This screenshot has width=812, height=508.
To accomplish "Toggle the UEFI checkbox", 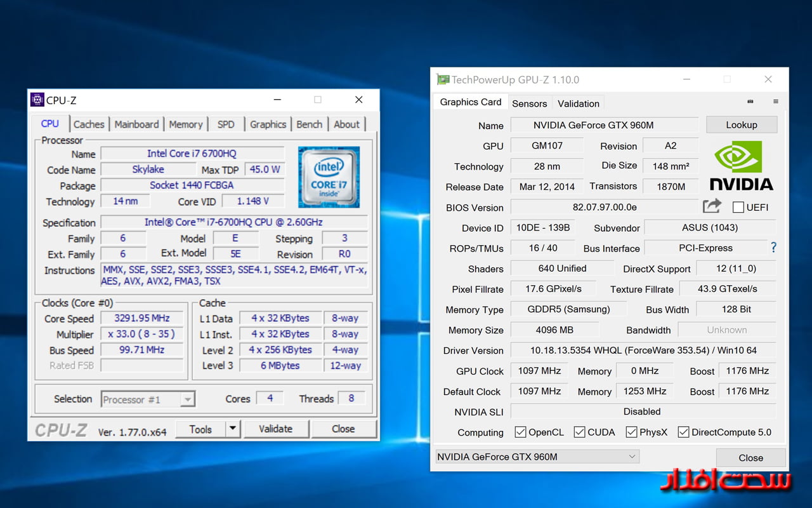I will tap(738, 207).
